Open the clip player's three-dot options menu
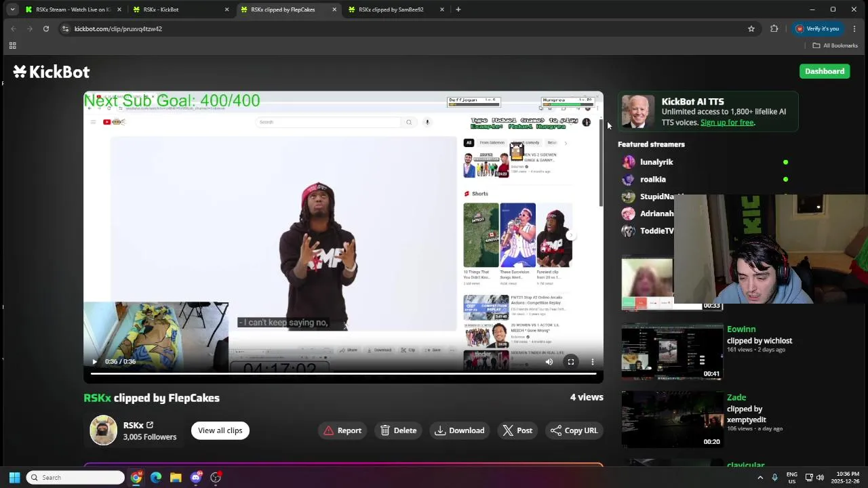Viewport: 868px width, 488px height. tap(593, 362)
